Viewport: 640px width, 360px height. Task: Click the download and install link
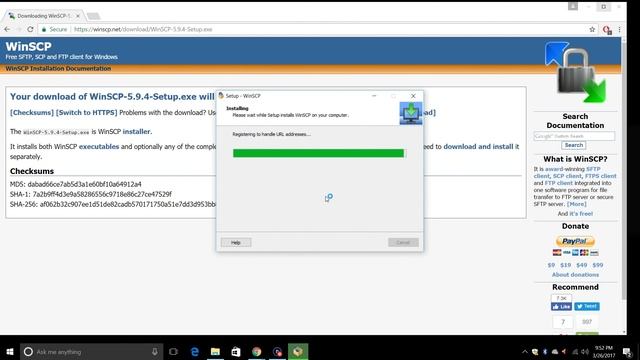tap(478, 147)
